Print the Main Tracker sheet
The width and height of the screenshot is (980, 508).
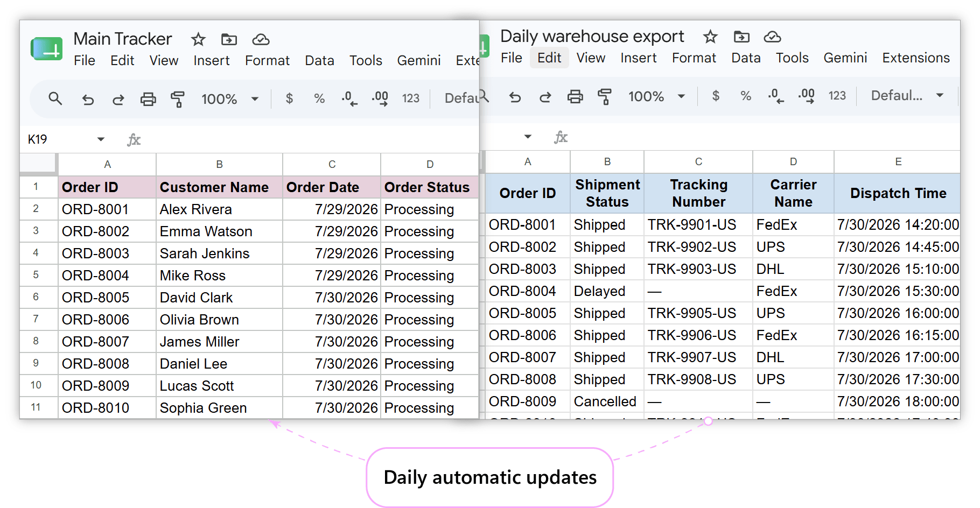(148, 99)
